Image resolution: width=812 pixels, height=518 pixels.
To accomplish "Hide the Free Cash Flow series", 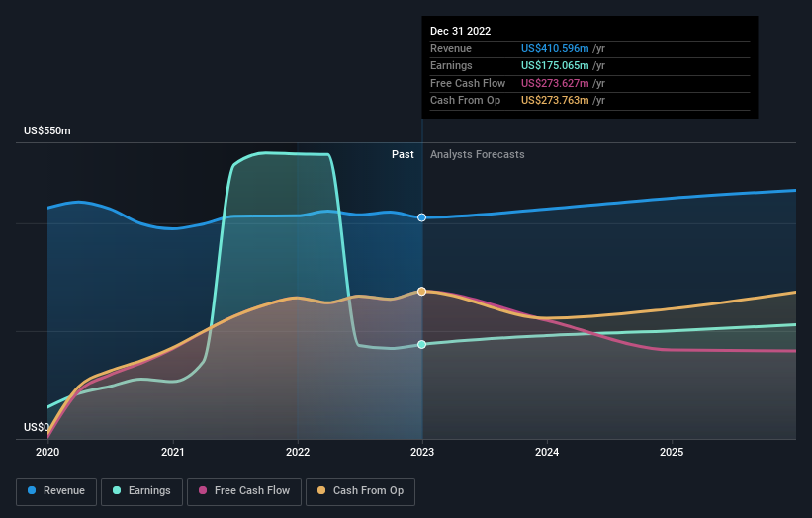I will tap(243, 490).
